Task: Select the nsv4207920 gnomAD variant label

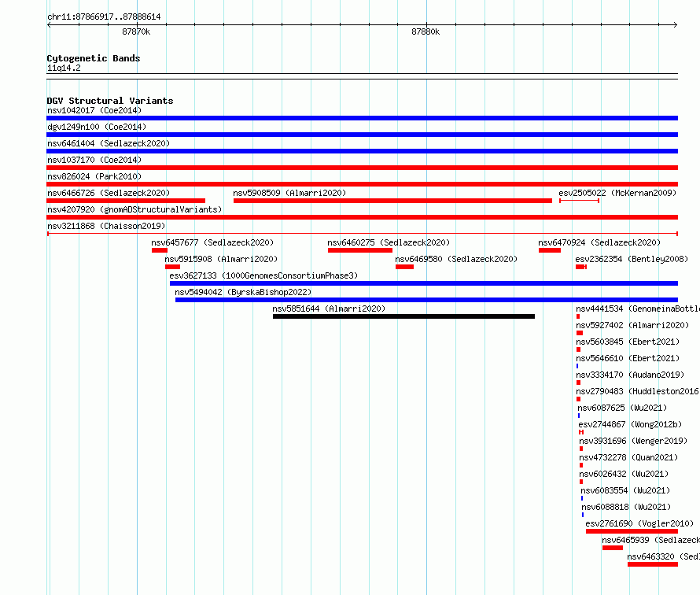Action: [134, 209]
